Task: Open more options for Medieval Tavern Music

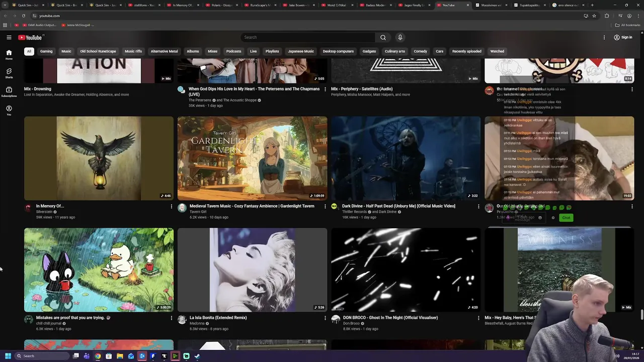Action: coord(325,206)
